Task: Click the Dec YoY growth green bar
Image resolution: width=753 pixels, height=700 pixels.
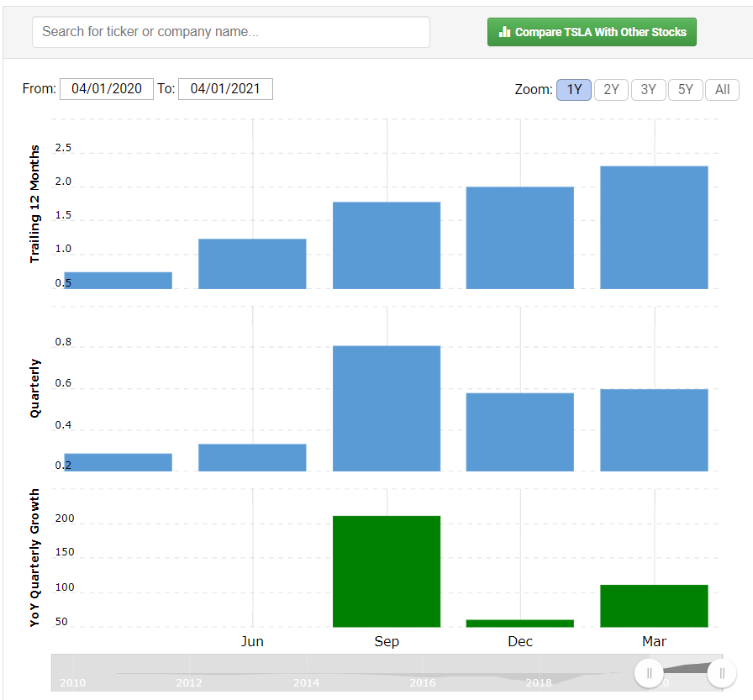Action: point(520,624)
